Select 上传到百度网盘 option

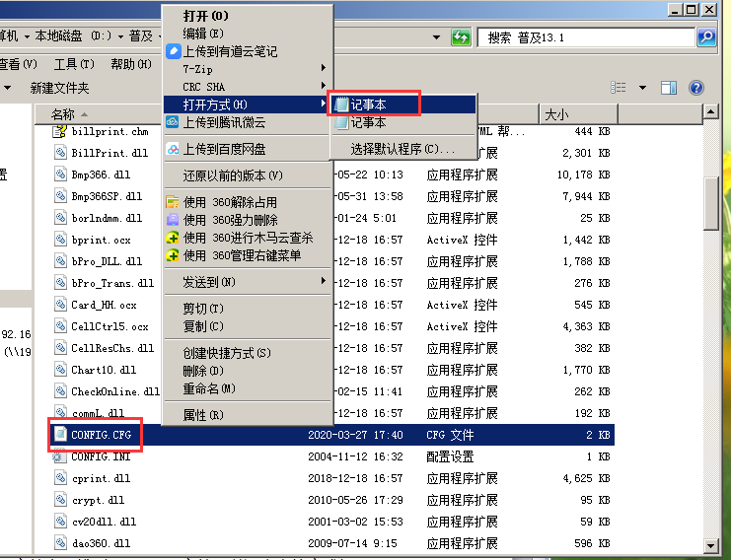[x=224, y=150]
